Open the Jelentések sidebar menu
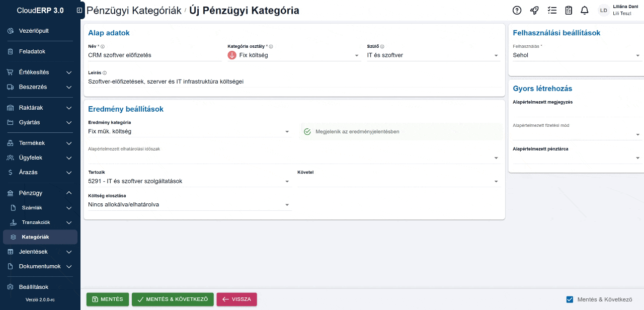 [33, 252]
